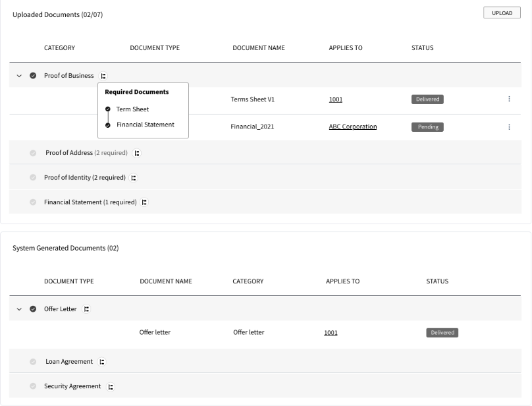
Task: Collapse the Offer Letter row chevron
Action: (x=19, y=309)
